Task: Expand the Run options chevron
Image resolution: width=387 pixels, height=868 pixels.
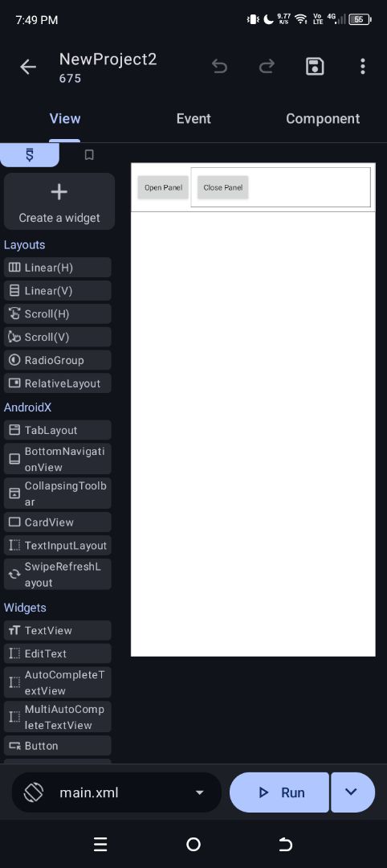Action: 351,792
